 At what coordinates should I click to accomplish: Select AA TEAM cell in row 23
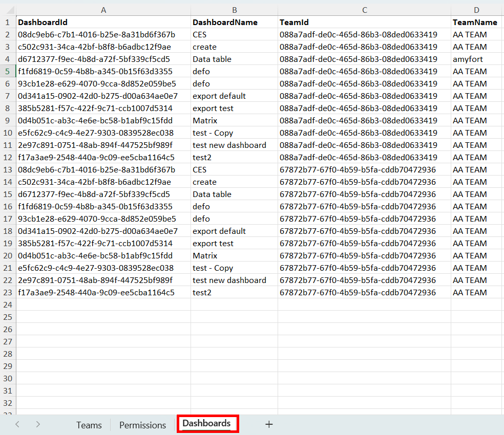pos(477,292)
